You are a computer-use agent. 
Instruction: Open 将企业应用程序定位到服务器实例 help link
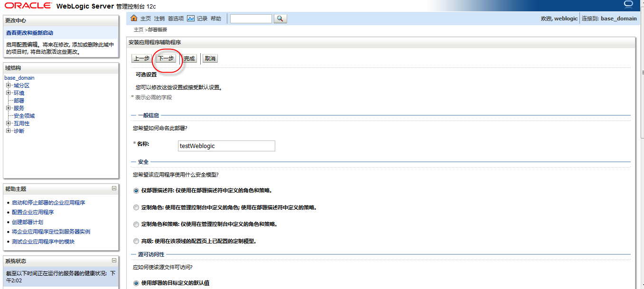pyautogui.click(x=51, y=232)
